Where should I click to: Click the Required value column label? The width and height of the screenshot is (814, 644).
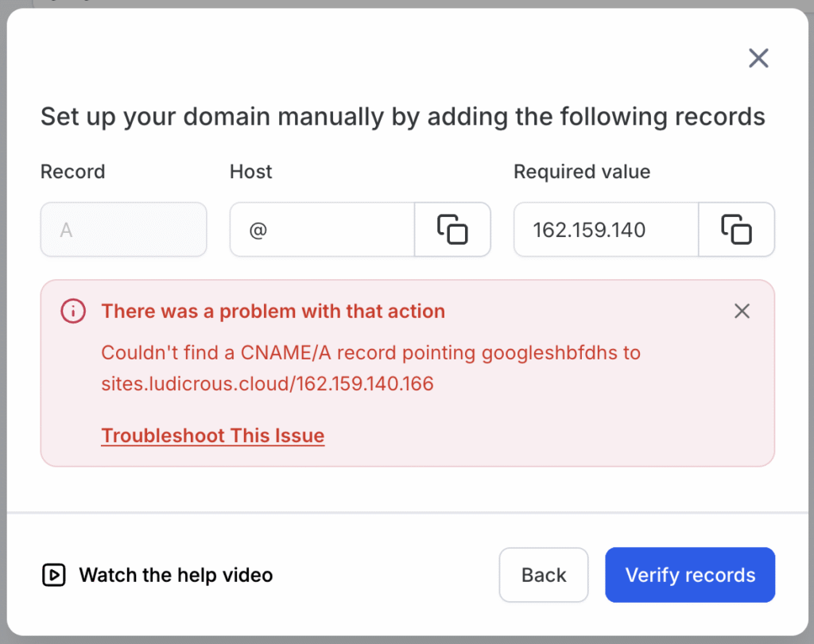point(582,172)
